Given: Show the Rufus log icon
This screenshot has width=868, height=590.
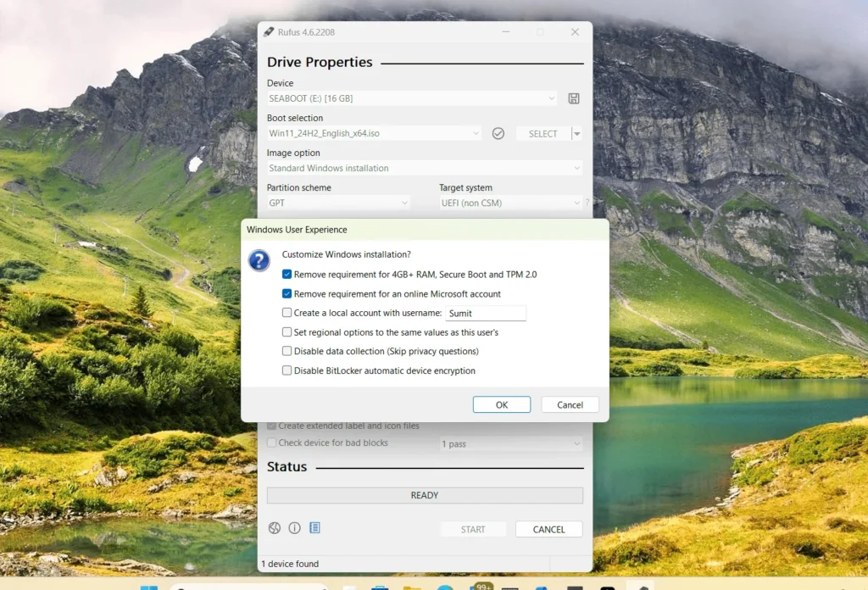Looking at the screenshot, I should click(x=314, y=528).
